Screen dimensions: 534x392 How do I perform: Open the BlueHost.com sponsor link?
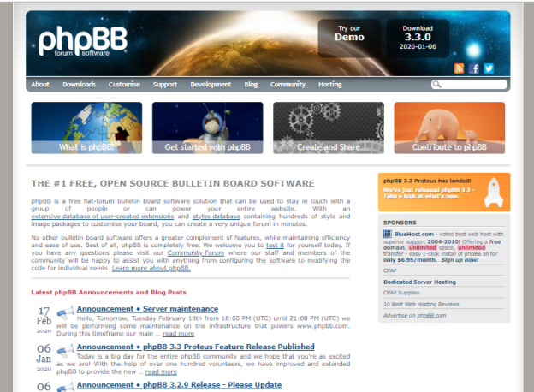coord(414,234)
